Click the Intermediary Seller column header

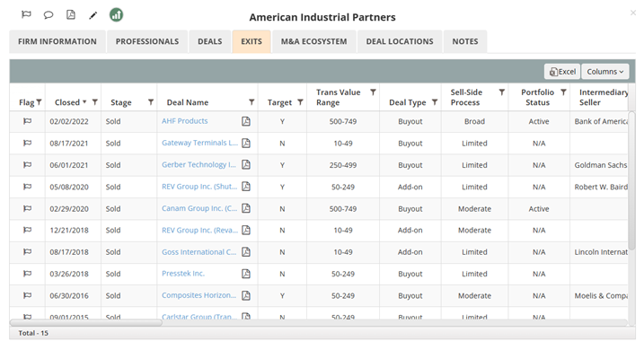[604, 97]
